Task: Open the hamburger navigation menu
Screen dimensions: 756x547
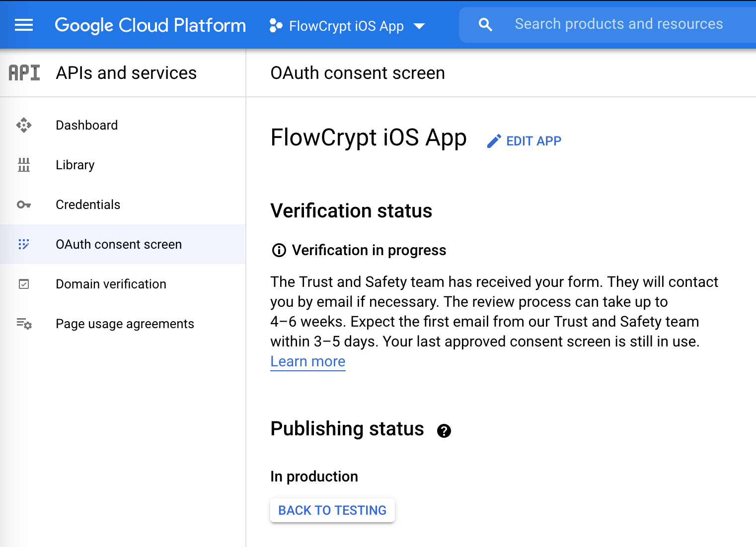Action: 24,25
